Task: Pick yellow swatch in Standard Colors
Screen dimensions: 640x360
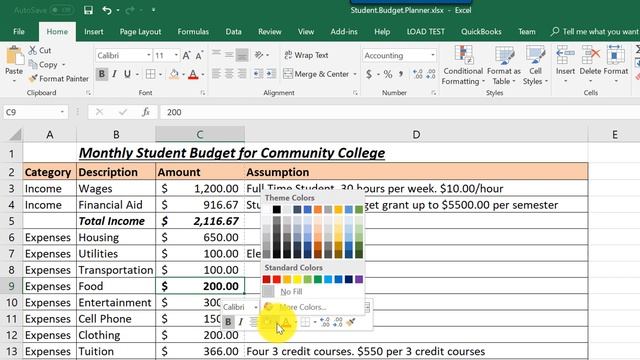Action: 297,279
